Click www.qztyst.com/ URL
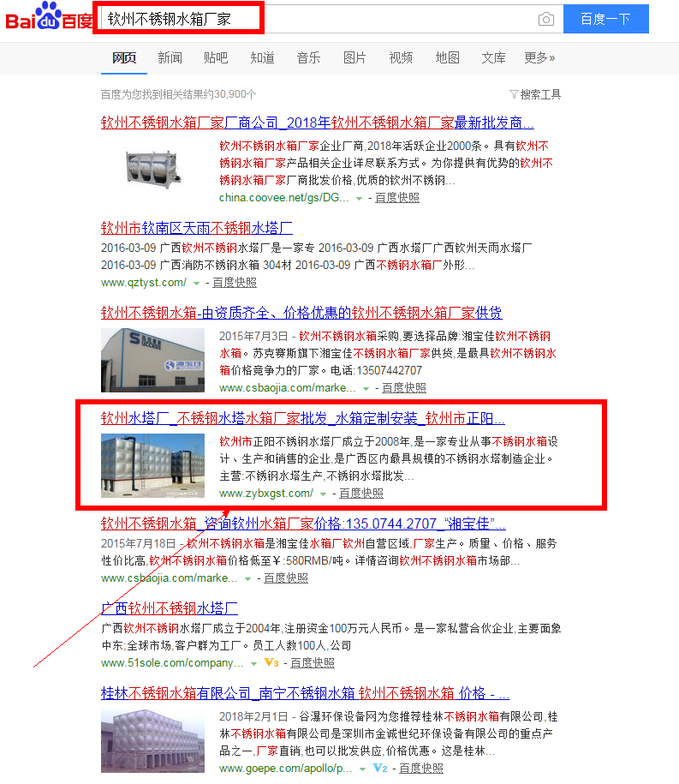This screenshot has width=679, height=784. click(x=143, y=283)
